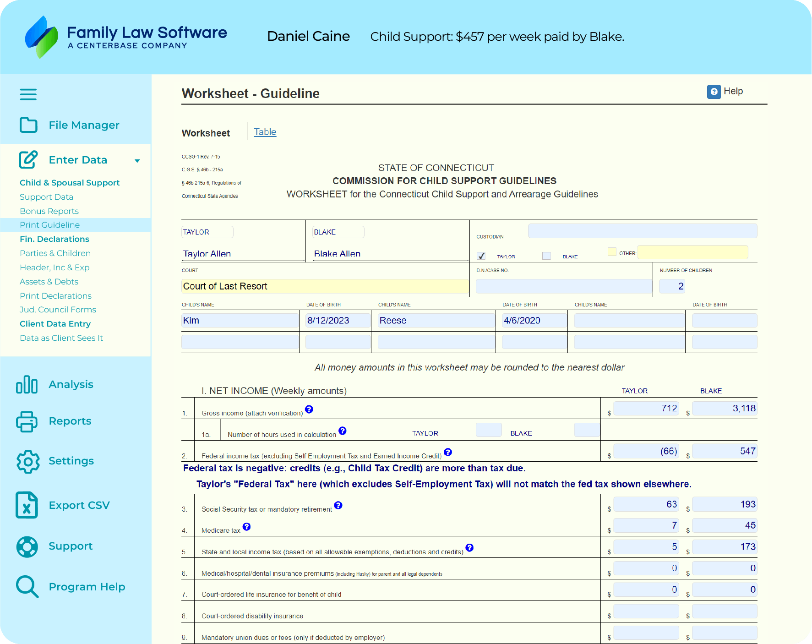Click the Analysis bar chart icon

coord(27,384)
